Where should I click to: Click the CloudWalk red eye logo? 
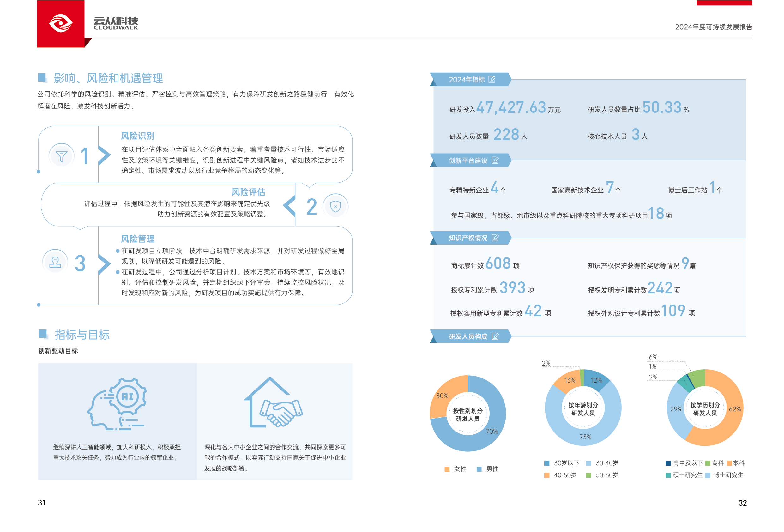coord(61,23)
